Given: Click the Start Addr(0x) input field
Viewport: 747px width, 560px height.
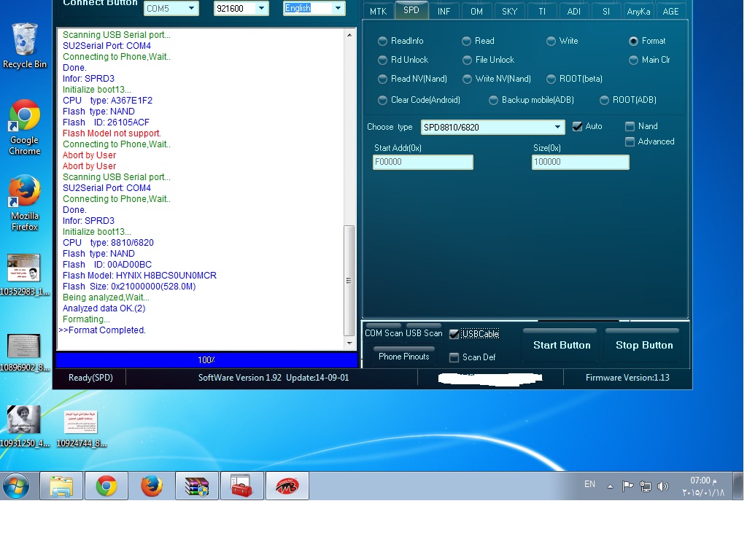Looking at the screenshot, I should pos(422,162).
